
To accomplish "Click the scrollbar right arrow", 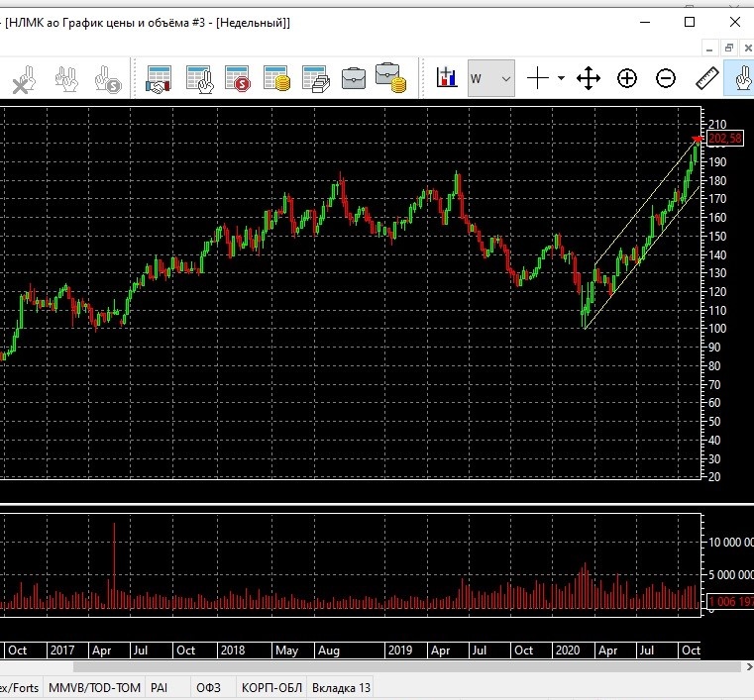I will click(x=749, y=667).
